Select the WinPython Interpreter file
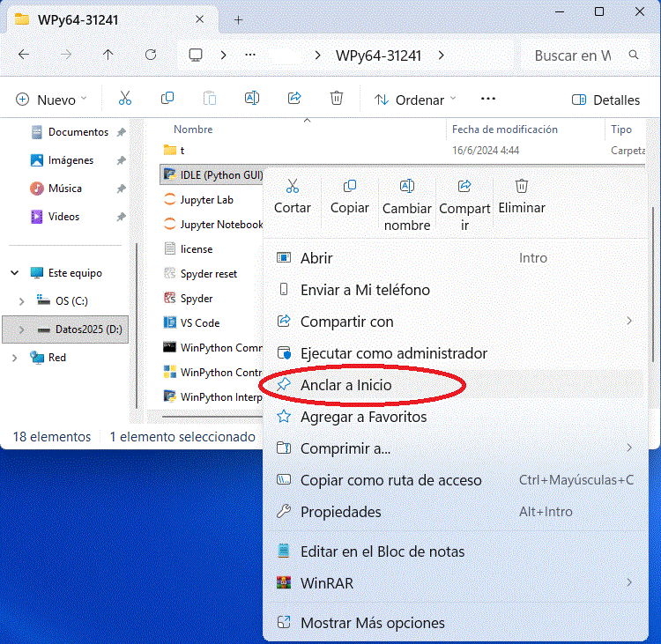This screenshot has height=644, width=661. click(x=212, y=397)
